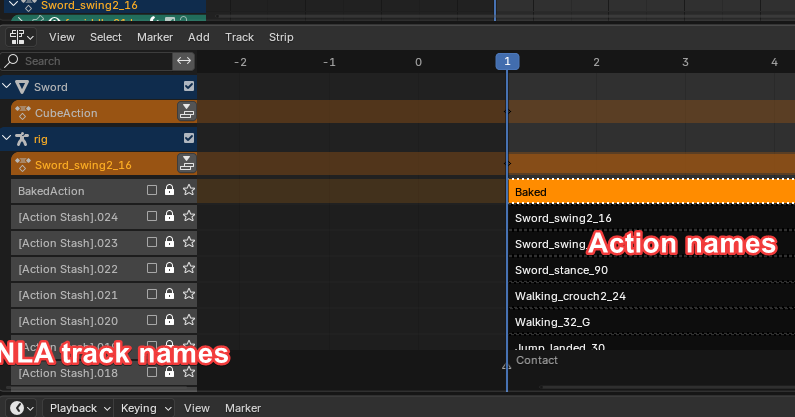This screenshot has height=417, width=795.
Task: Click the current frame marker at 1
Action: pyautogui.click(x=507, y=62)
